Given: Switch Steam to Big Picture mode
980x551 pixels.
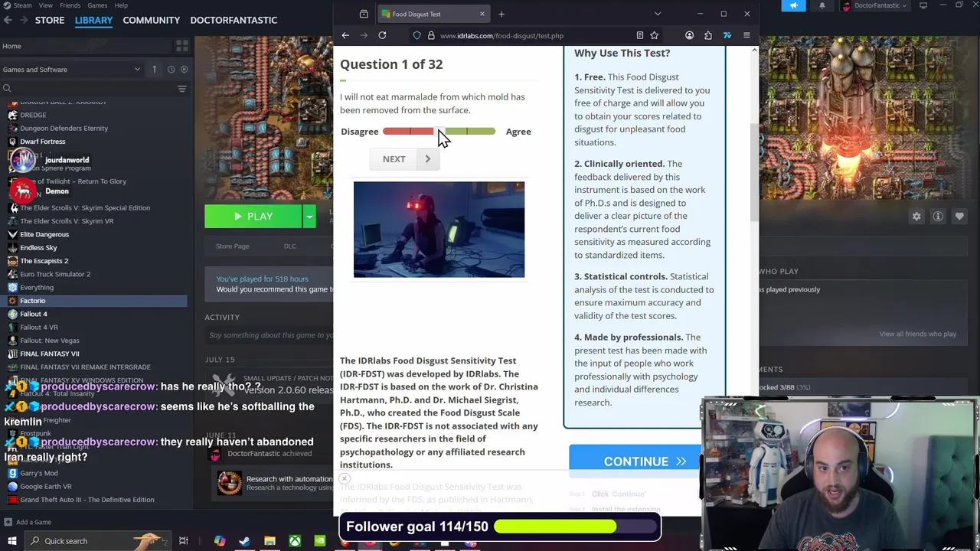Looking at the screenshot, I should [923, 5].
